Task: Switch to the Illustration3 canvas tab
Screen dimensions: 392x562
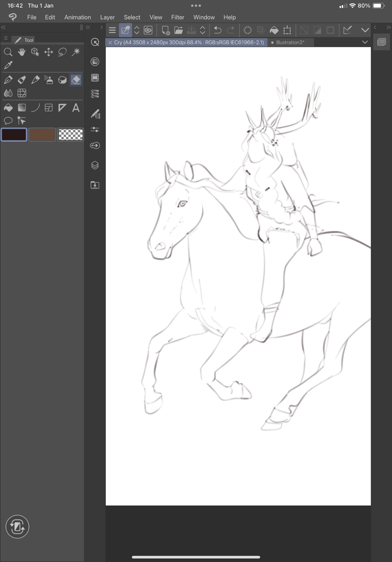Action: (x=290, y=42)
